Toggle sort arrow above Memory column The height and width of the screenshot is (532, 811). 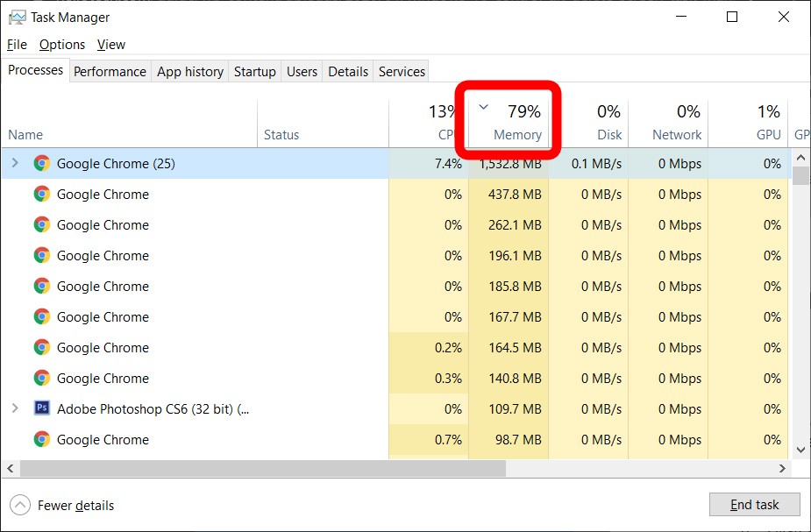(x=483, y=107)
